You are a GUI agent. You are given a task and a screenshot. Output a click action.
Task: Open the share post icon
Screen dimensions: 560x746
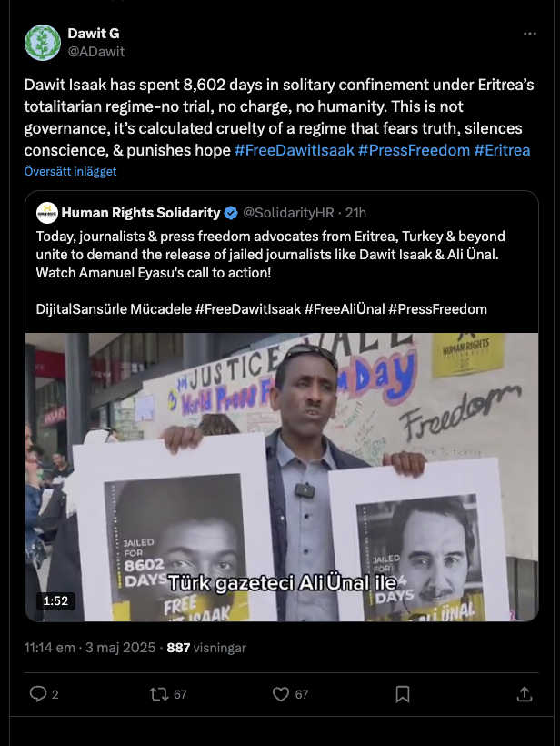click(x=524, y=694)
